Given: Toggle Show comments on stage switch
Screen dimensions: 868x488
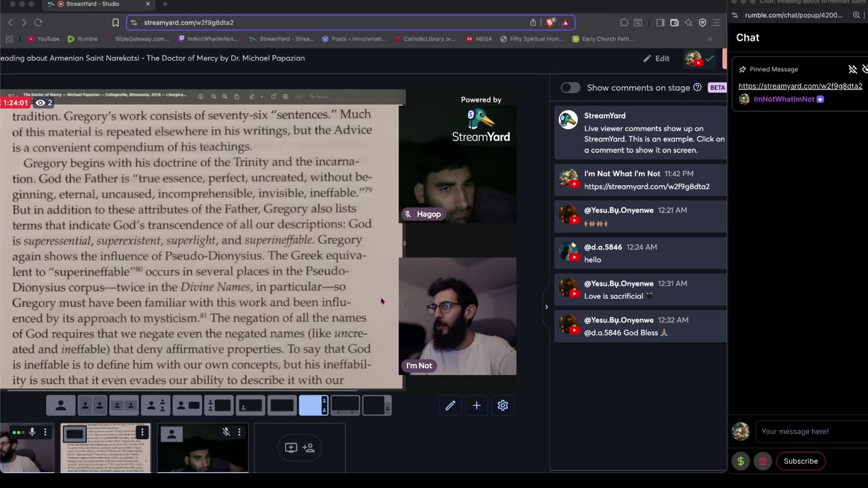Looking at the screenshot, I should (x=570, y=87).
